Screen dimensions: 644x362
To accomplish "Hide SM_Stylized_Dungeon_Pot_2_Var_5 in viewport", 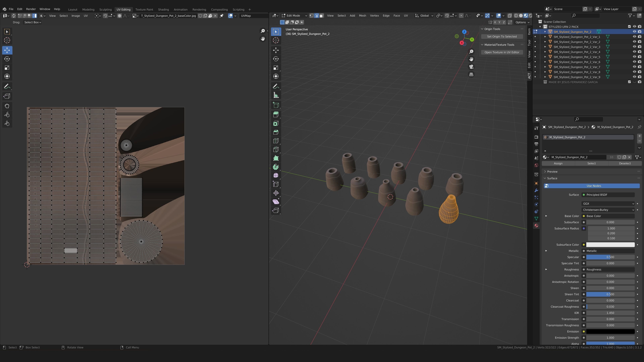I will (634, 57).
